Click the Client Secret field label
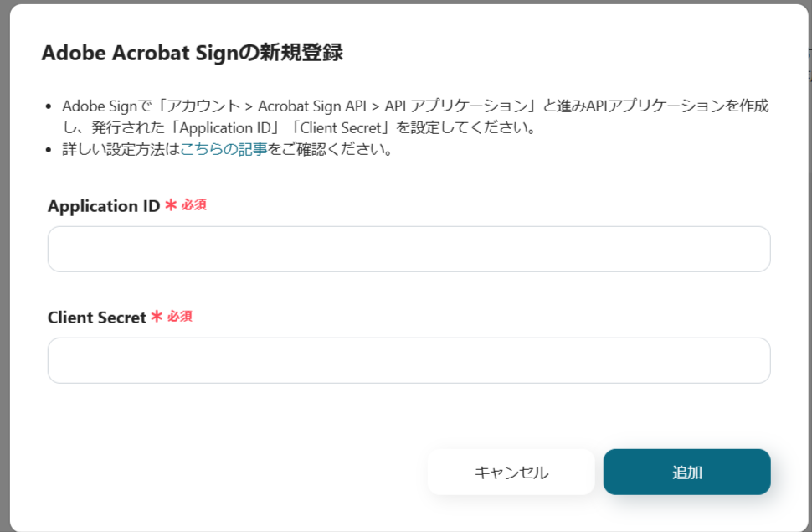Image resolution: width=812 pixels, height=532 pixels. click(96, 318)
